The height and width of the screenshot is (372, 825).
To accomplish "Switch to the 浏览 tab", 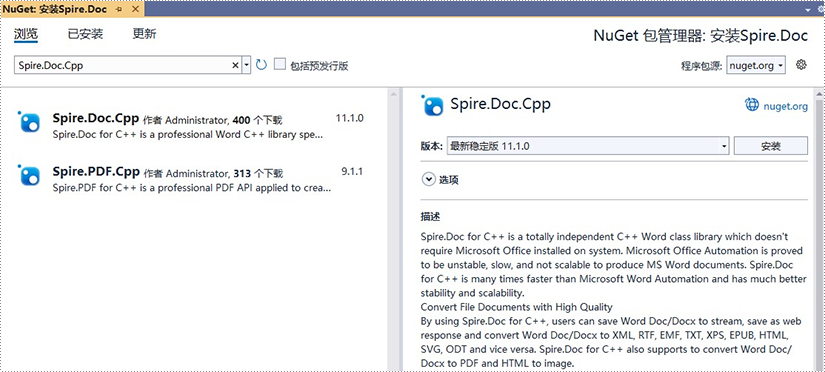I will [x=26, y=35].
